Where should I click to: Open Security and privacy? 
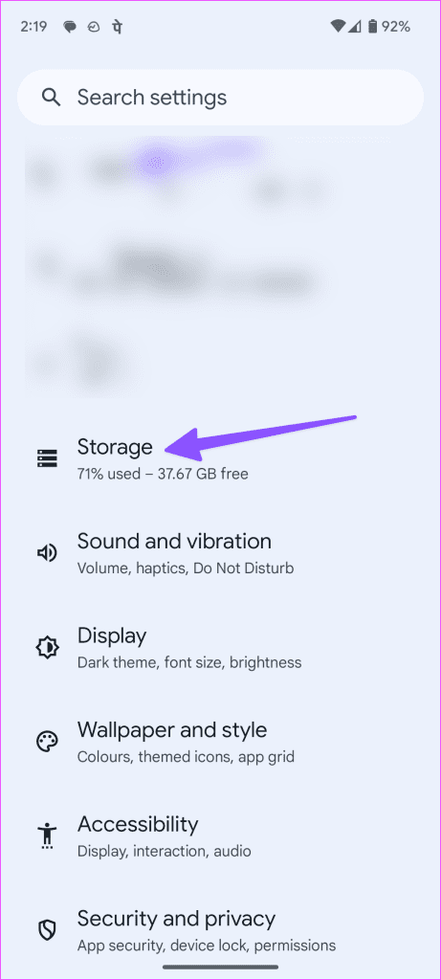pos(220,930)
